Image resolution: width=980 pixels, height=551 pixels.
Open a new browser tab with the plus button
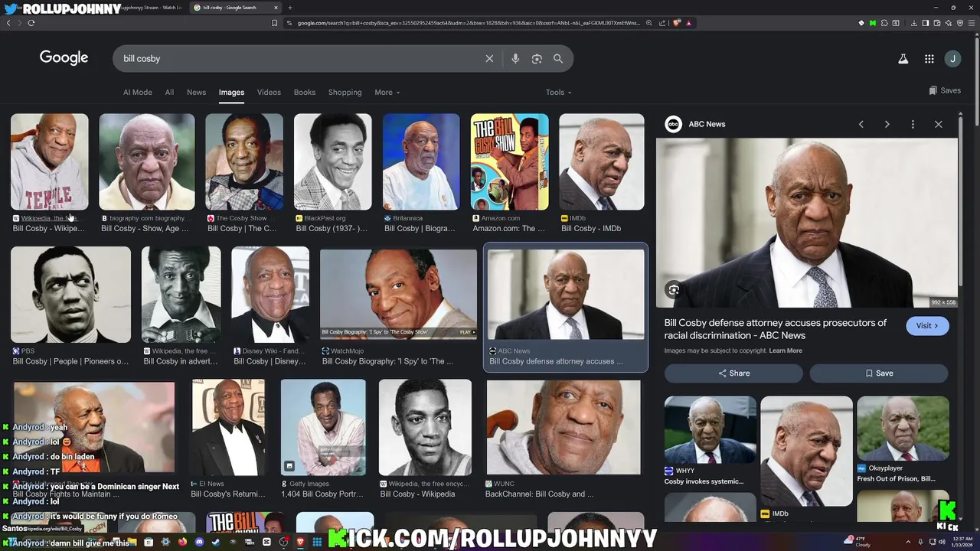pyautogui.click(x=289, y=8)
